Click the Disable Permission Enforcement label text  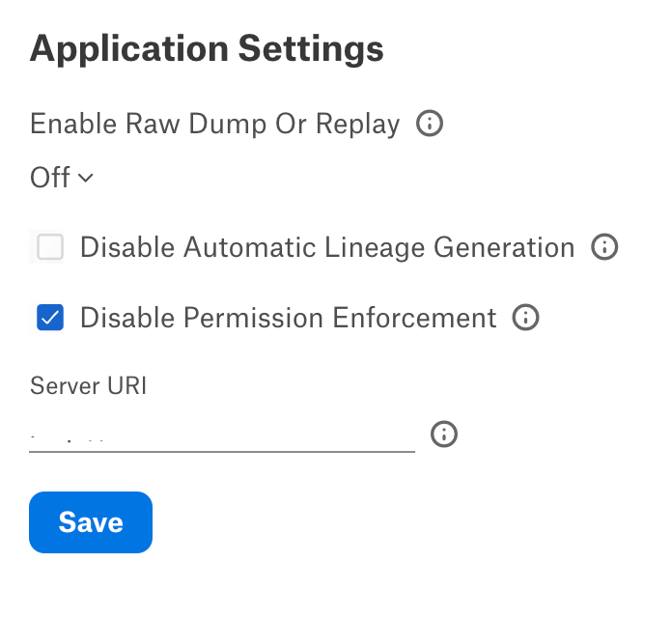(x=289, y=318)
